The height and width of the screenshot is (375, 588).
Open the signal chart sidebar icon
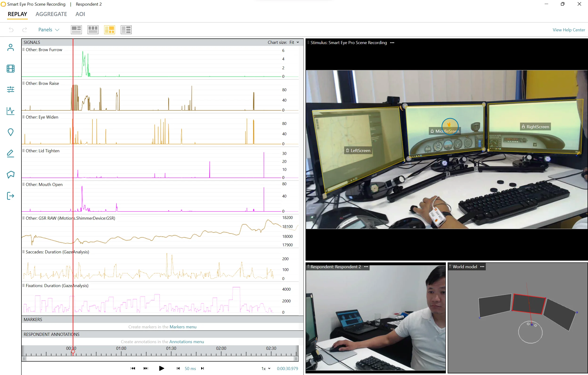pyautogui.click(x=11, y=111)
